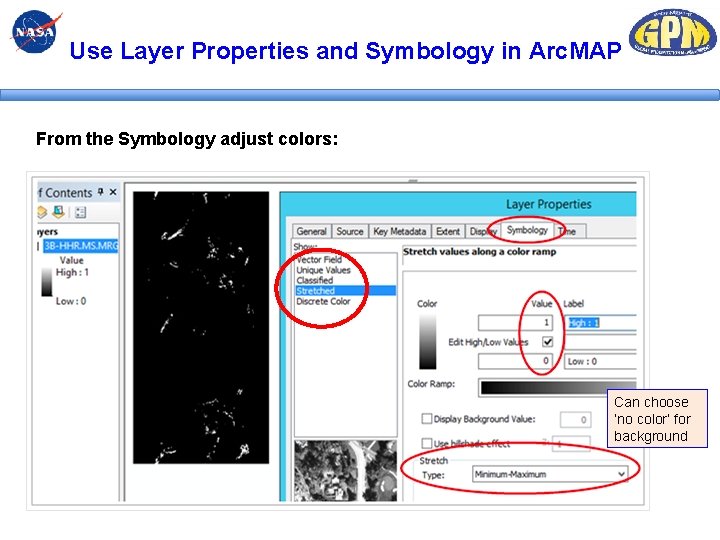Click the Background Value number field
Viewport: 720px width, 540px height.
click(575, 419)
